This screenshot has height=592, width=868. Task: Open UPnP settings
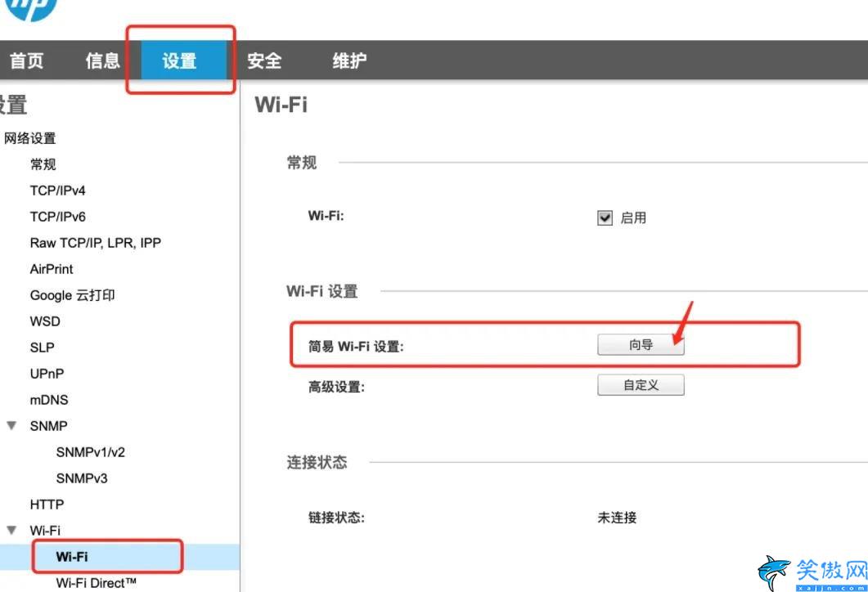pos(47,374)
